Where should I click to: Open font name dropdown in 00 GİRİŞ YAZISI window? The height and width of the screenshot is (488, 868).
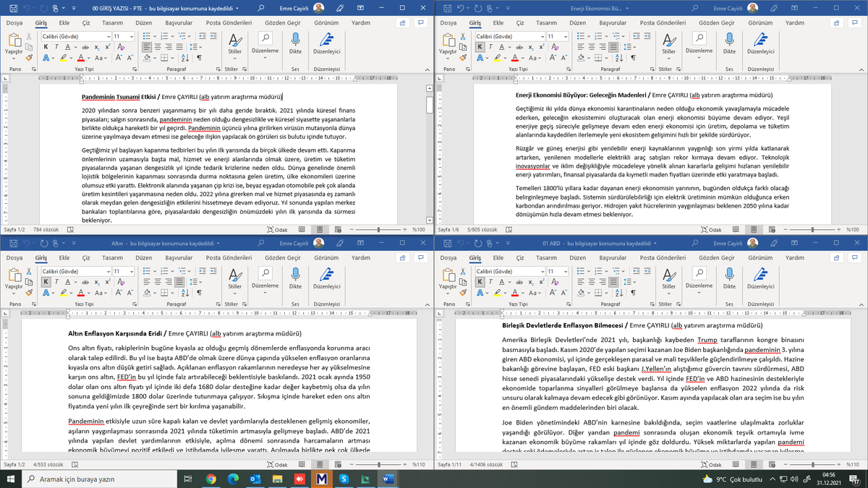(109, 36)
